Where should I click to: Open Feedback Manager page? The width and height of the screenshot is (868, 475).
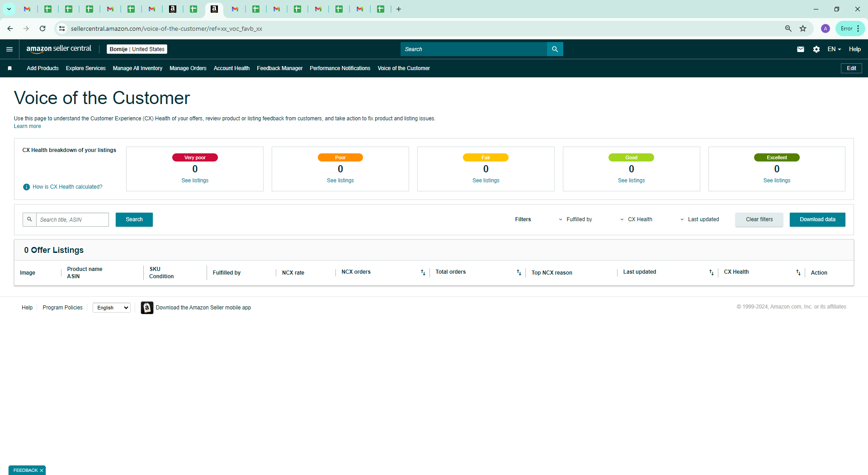[280, 68]
